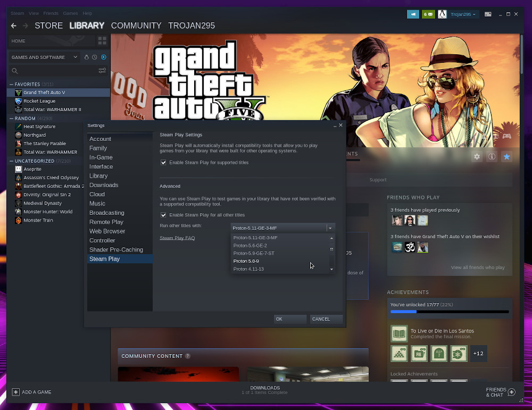Open the Steam menu

(18, 13)
